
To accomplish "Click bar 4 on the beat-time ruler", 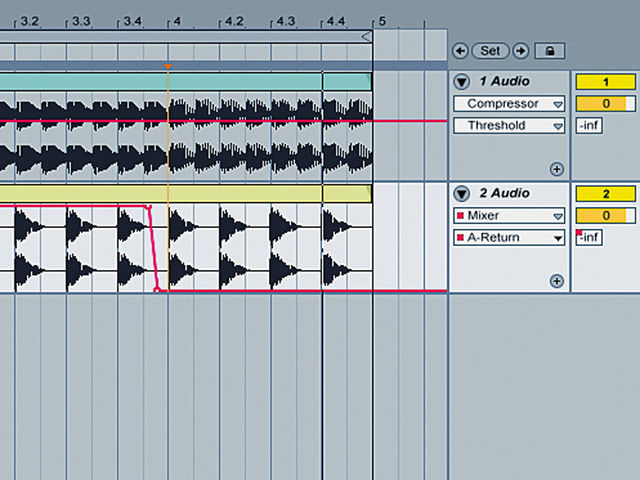I will click(x=177, y=22).
